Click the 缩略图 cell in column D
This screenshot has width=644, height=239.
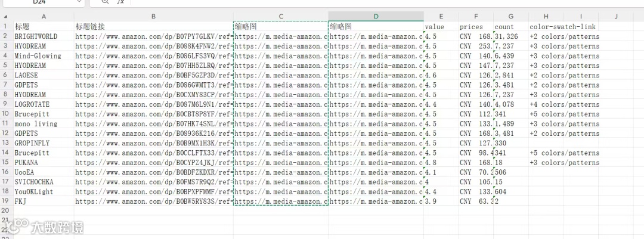click(376, 26)
